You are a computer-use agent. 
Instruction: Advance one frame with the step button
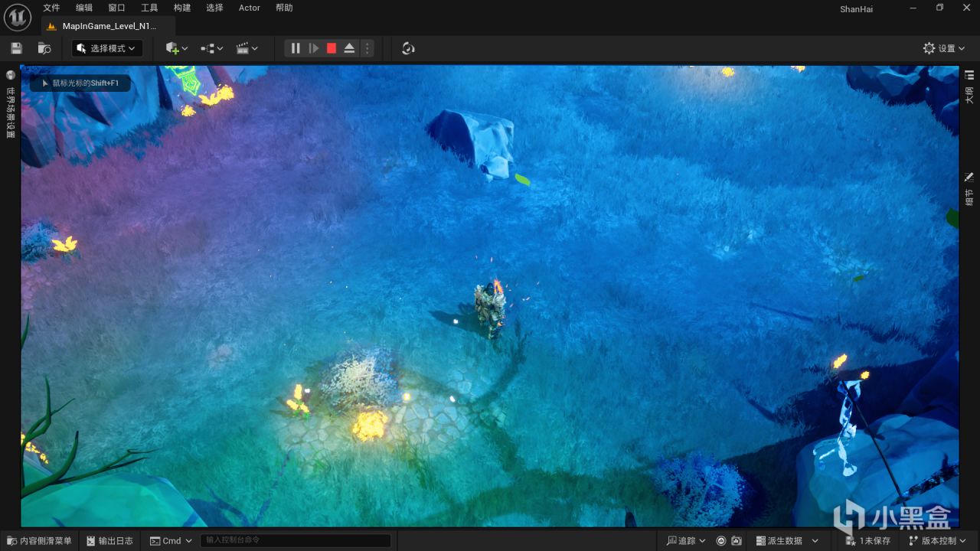tap(313, 48)
